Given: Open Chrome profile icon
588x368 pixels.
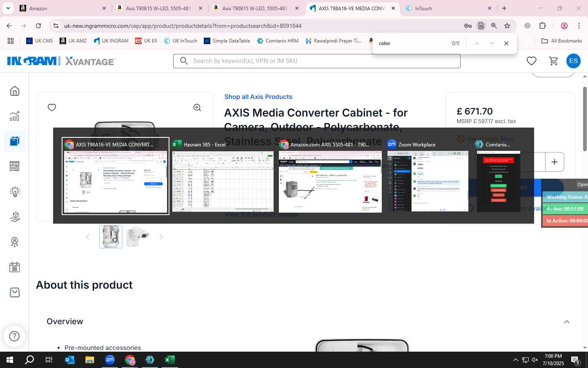Looking at the screenshot, I should coord(564,26).
